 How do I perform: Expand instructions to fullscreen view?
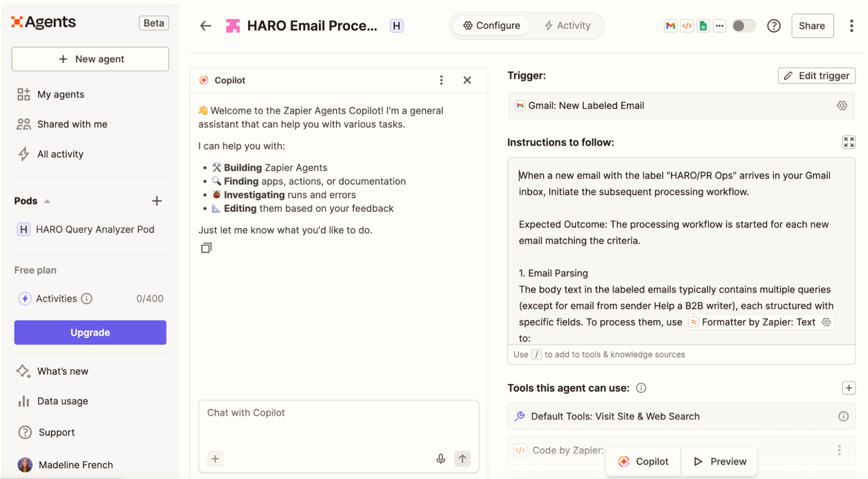pyautogui.click(x=849, y=142)
